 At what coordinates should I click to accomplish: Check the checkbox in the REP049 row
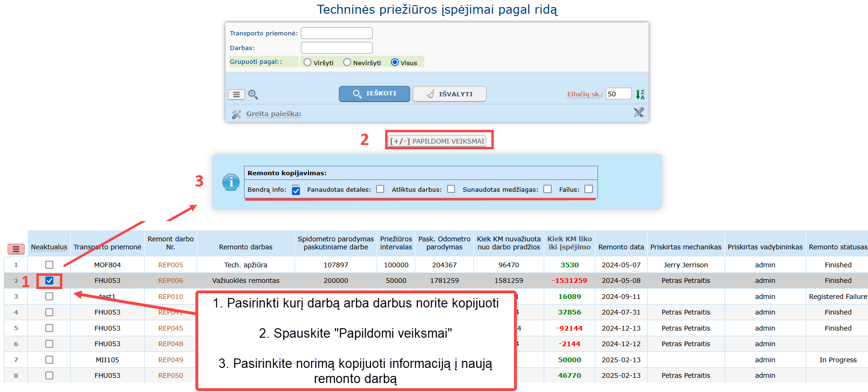(x=49, y=360)
